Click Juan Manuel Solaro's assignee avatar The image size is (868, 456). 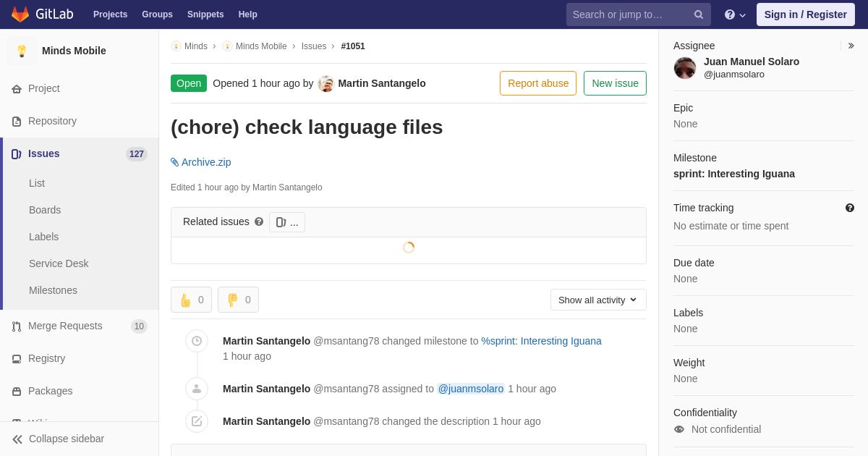(x=685, y=68)
